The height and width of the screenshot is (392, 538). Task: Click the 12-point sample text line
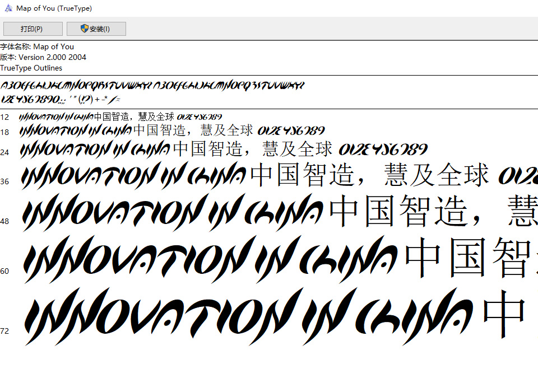(120, 117)
